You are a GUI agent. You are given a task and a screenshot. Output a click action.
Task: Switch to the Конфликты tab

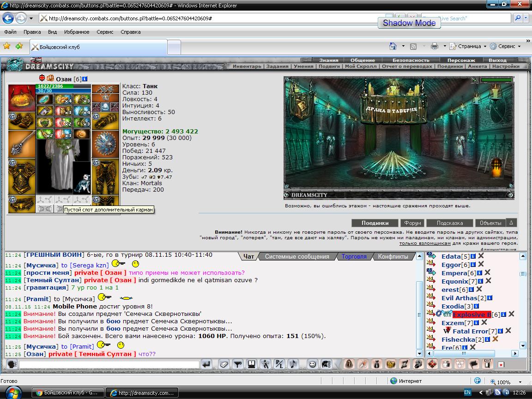click(393, 256)
